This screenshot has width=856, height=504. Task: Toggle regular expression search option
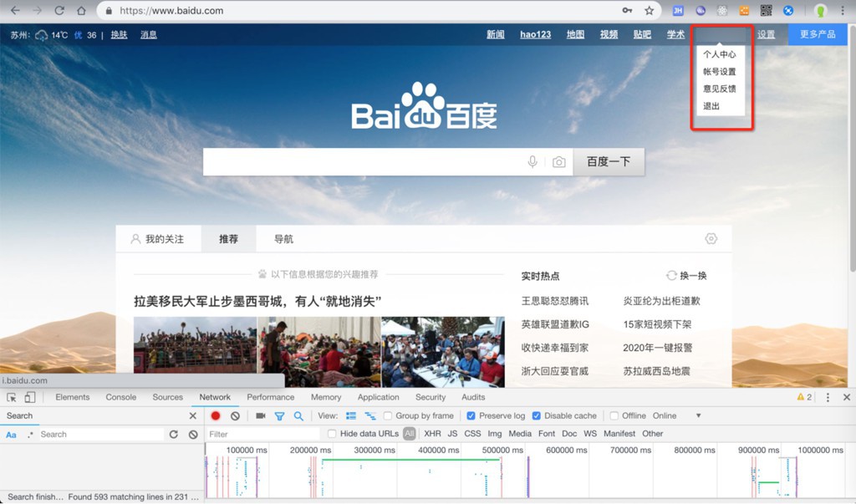(x=30, y=435)
